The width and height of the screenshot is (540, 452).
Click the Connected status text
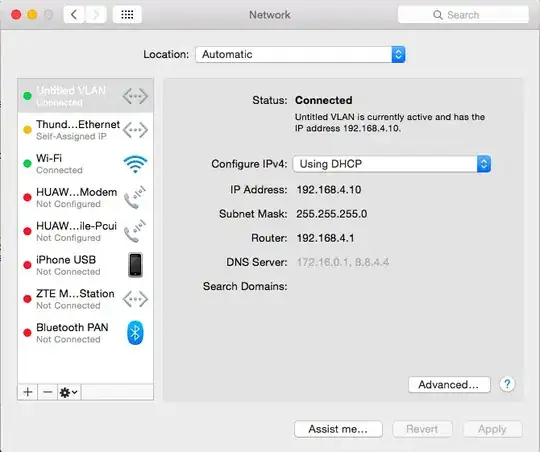coord(323,100)
